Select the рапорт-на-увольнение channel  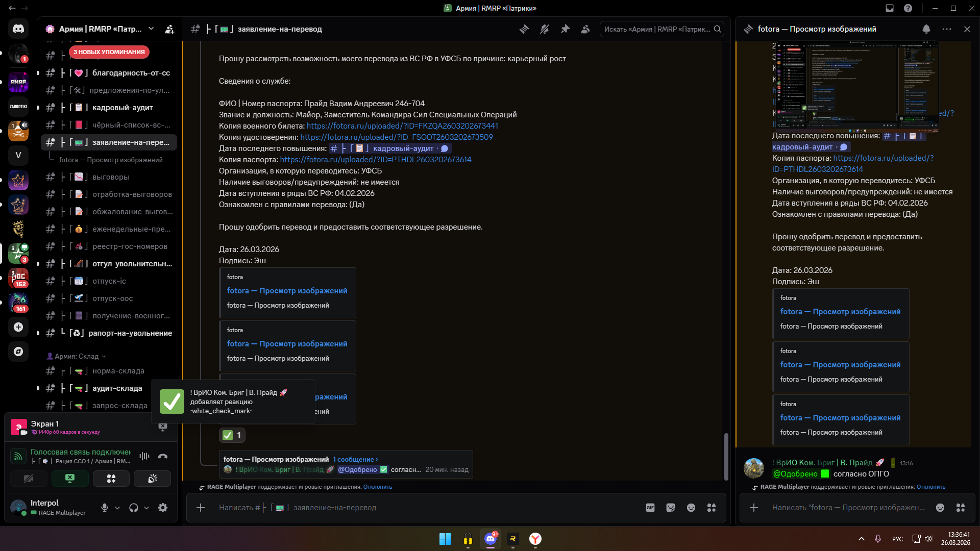[x=130, y=333]
